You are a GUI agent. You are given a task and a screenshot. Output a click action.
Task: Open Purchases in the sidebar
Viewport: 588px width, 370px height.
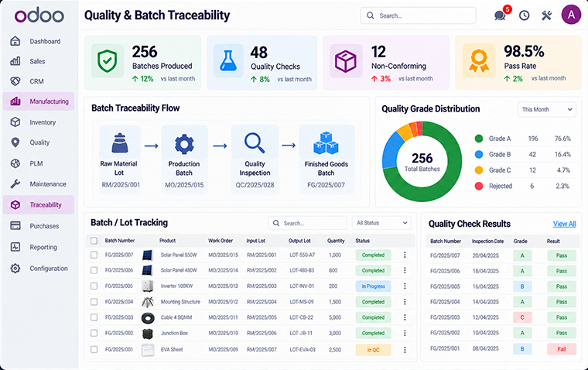coord(39,226)
